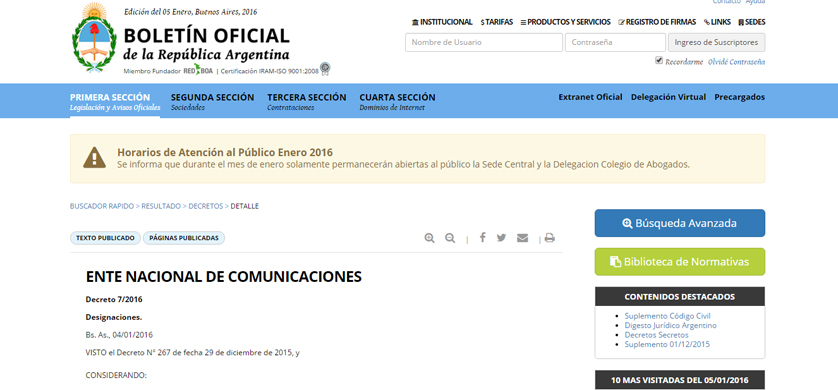
Task: Click the Bs. As., 04/01/2016 date text
Action: (119, 335)
